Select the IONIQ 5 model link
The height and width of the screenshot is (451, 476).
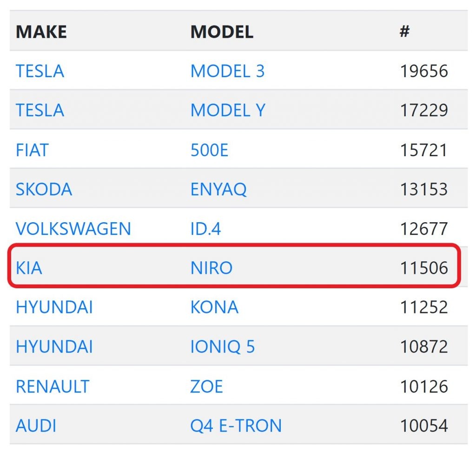coord(223,347)
